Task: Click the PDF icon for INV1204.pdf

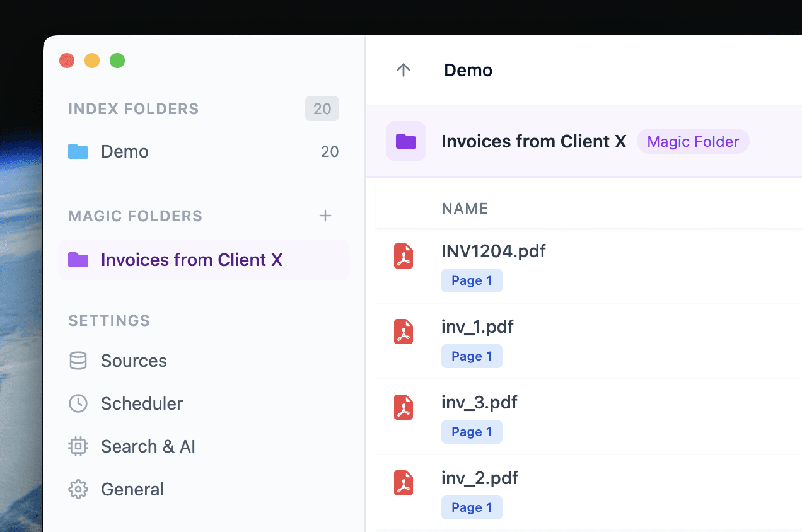Action: click(x=404, y=256)
